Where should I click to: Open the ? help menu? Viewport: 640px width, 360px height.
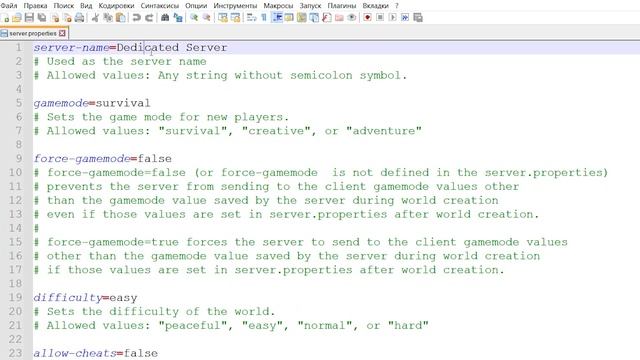pos(396,6)
